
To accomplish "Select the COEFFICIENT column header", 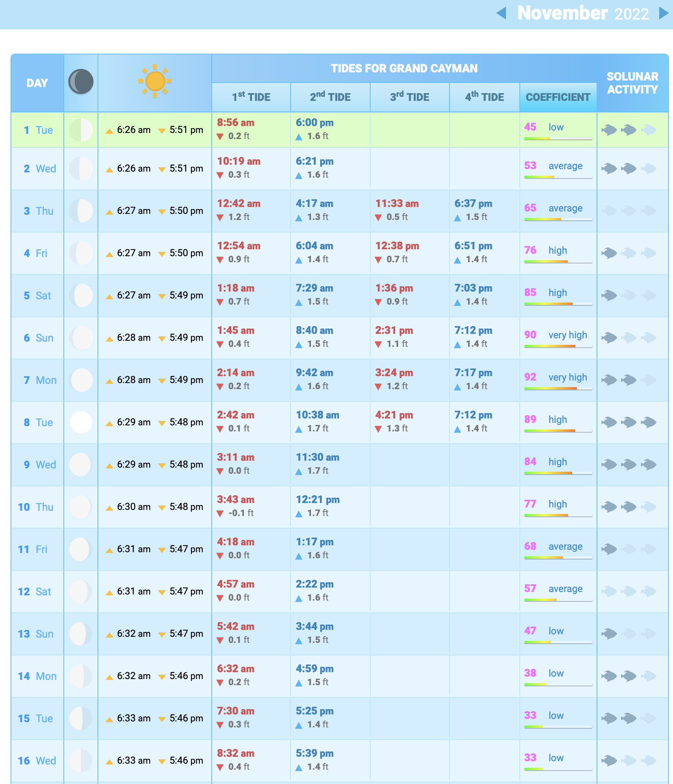I will [x=558, y=97].
